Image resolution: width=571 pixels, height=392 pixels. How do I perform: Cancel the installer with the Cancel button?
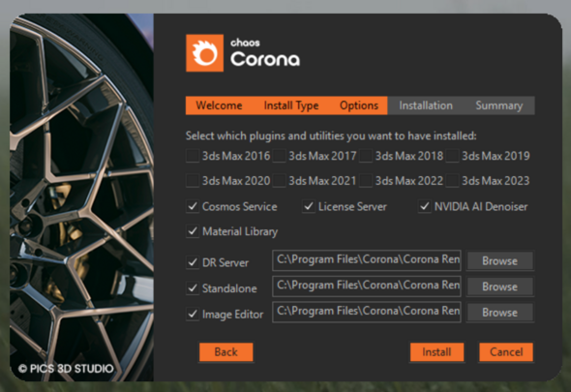point(506,352)
